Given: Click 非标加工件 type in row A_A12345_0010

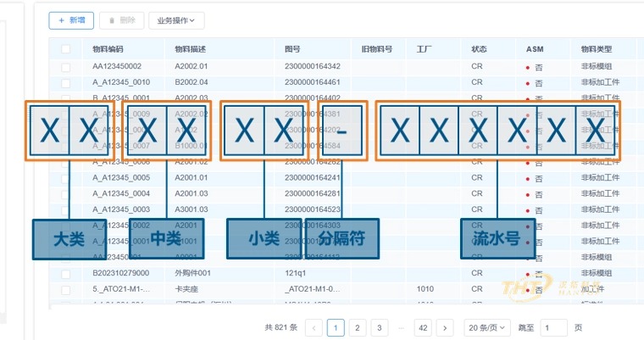Looking at the screenshot, I should [600, 82].
